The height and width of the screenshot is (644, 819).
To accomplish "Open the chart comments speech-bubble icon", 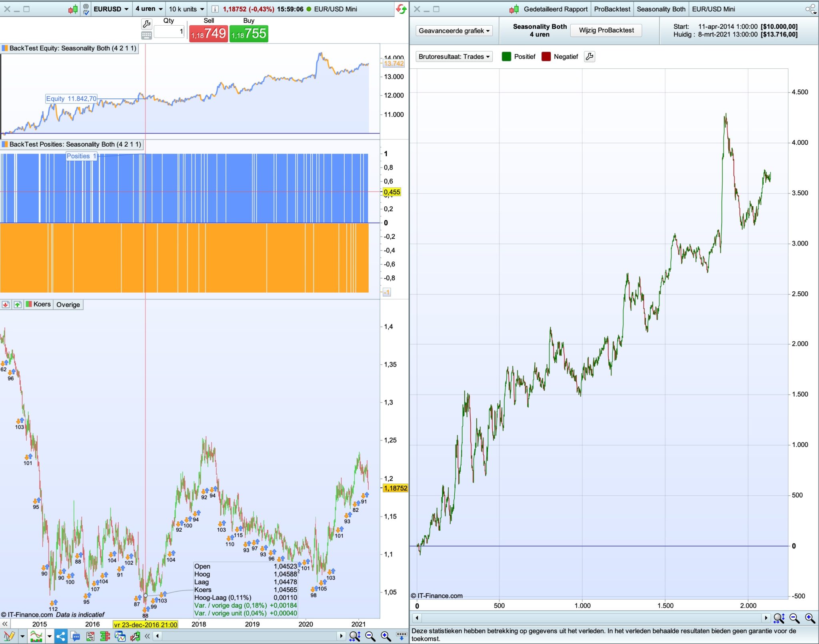I will (75, 636).
